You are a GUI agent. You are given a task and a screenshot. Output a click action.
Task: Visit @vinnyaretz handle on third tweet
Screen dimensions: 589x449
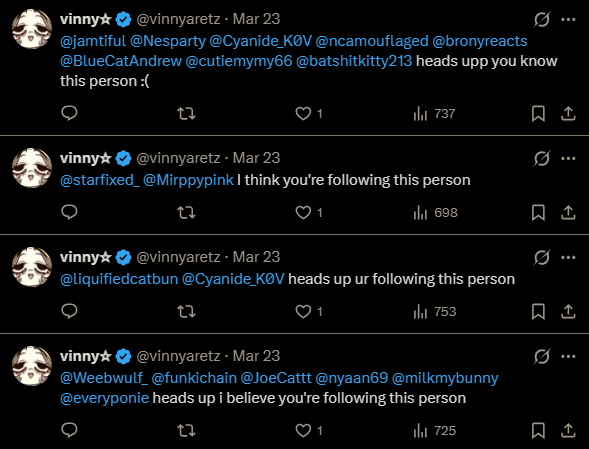(x=178, y=257)
